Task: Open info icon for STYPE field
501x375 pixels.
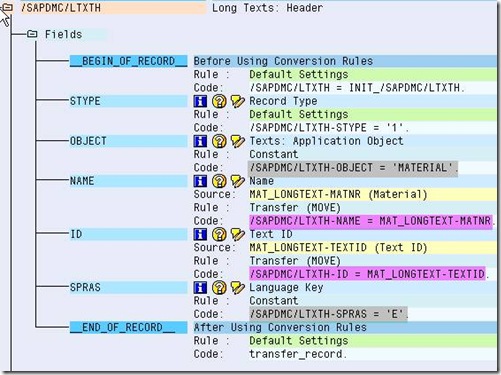Action: tap(200, 101)
